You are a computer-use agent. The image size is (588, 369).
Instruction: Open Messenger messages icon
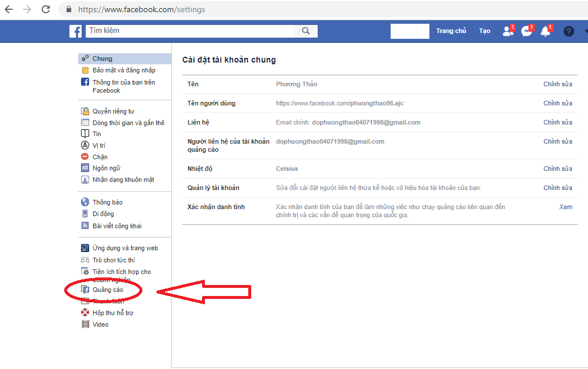[527, 31]
